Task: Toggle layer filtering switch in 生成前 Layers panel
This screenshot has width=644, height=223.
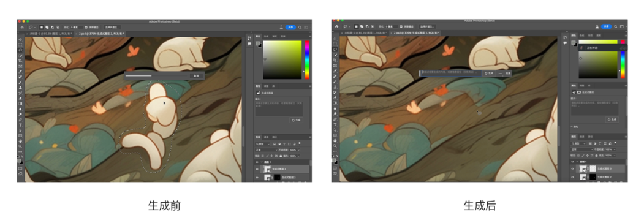Action: click(300, 143)
